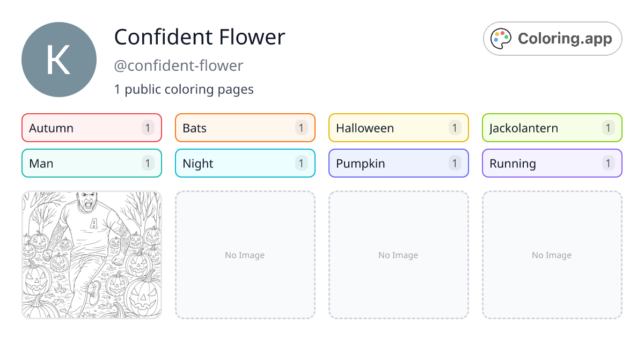This screenshot has height=338, width=644.
Task: Click the middle No Image placeholder
Action: (x=399, y=255)
